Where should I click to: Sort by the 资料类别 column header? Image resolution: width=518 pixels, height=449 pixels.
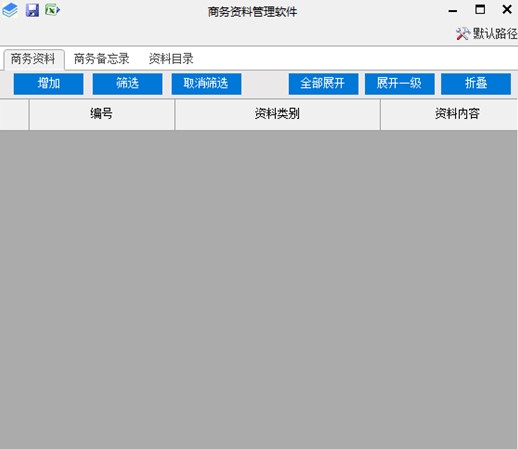[277, 114]
